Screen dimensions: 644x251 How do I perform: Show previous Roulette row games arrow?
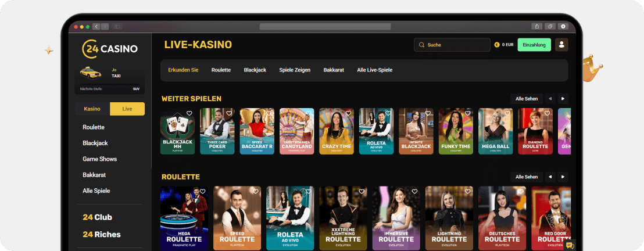pos(550,177)
